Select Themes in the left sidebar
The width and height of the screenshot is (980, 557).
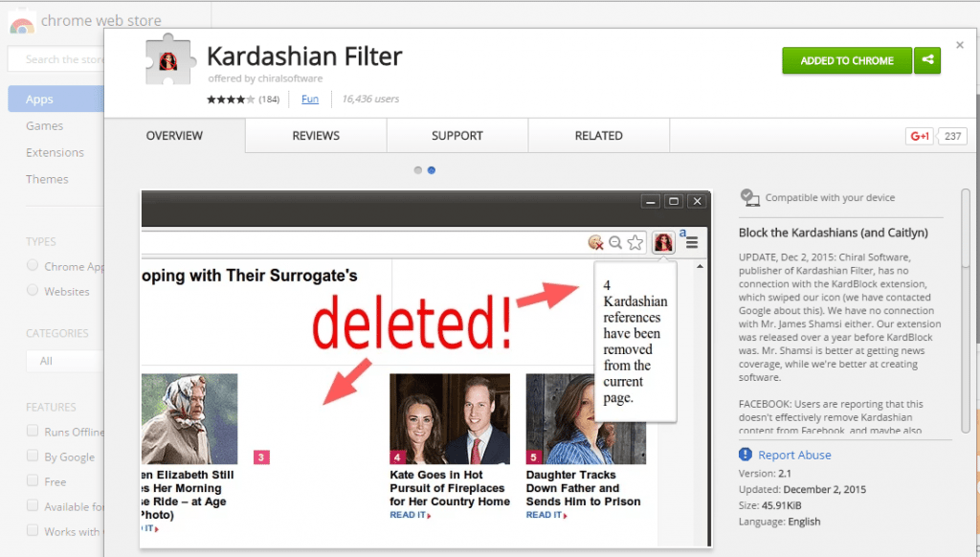(x=47, y=179)
